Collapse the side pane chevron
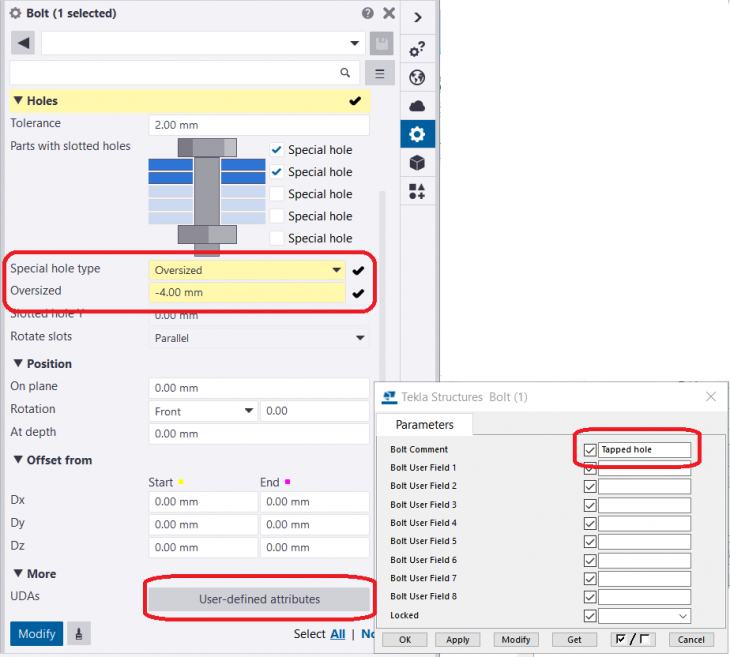Image resolution: width=730 pixels, height=657 pixels. [x=418, y=18]
